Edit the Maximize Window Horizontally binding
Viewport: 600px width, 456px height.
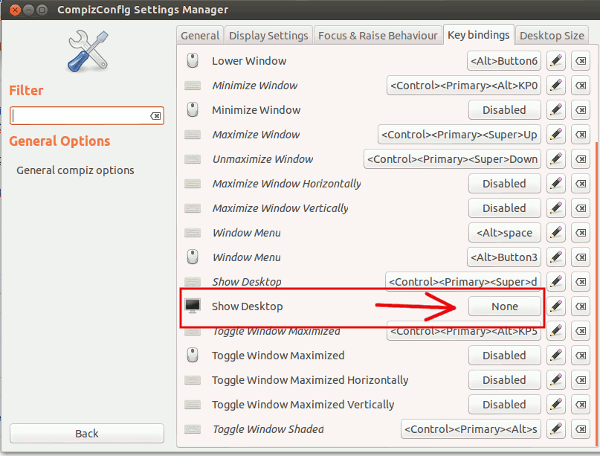[556, 184]
